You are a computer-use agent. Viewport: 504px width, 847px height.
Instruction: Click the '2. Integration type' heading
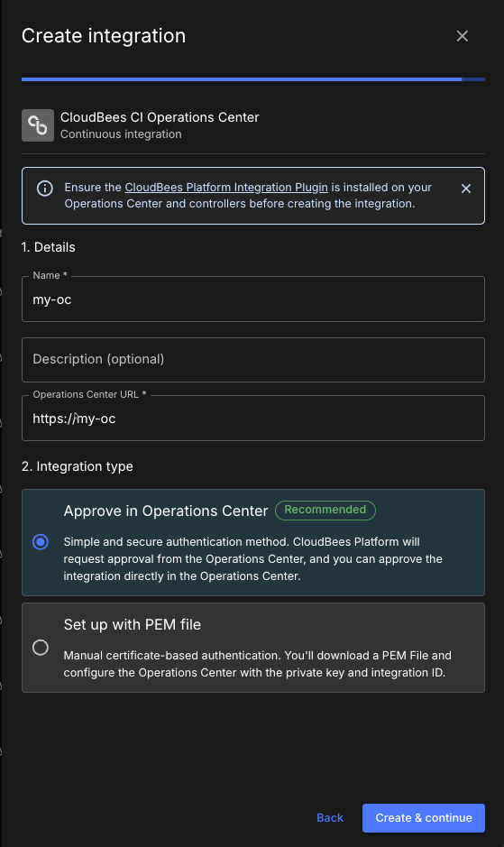(78, 466)
